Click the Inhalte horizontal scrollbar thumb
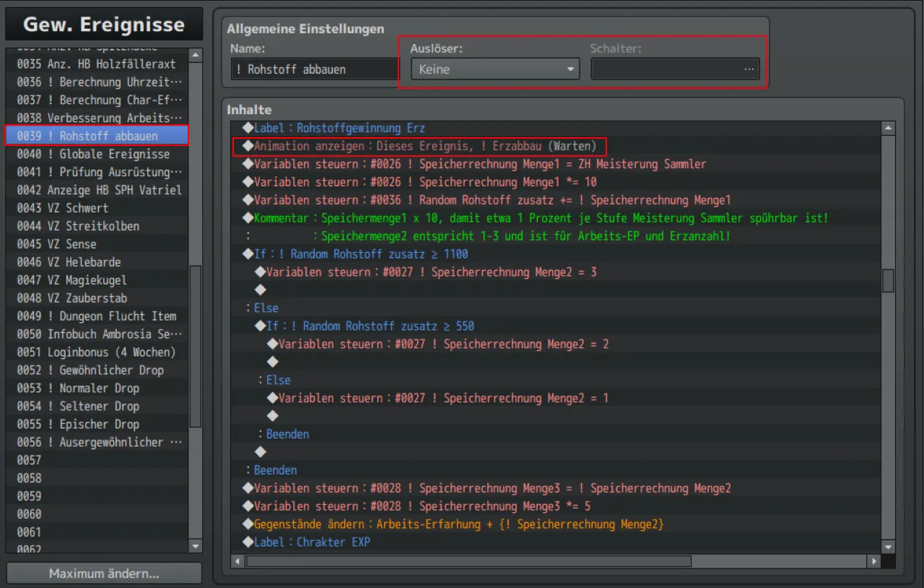 (x=468, y=561)
